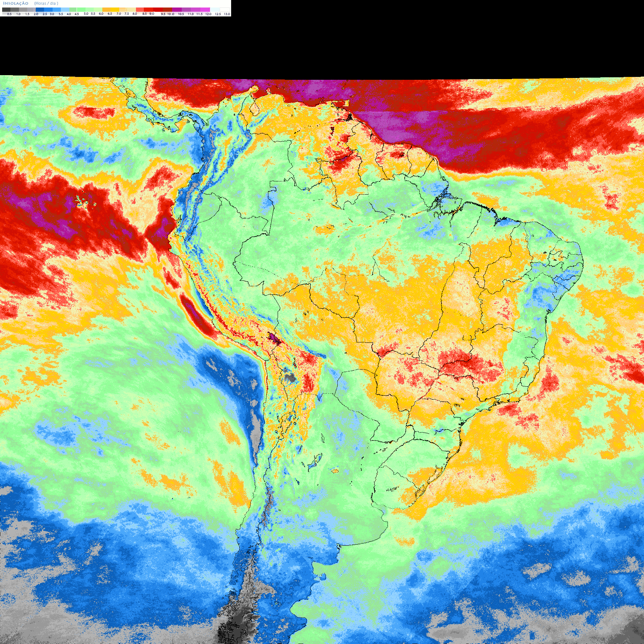Click the '0.5' legend value
The image size is (644, 644).
click(x=9, y=14)
